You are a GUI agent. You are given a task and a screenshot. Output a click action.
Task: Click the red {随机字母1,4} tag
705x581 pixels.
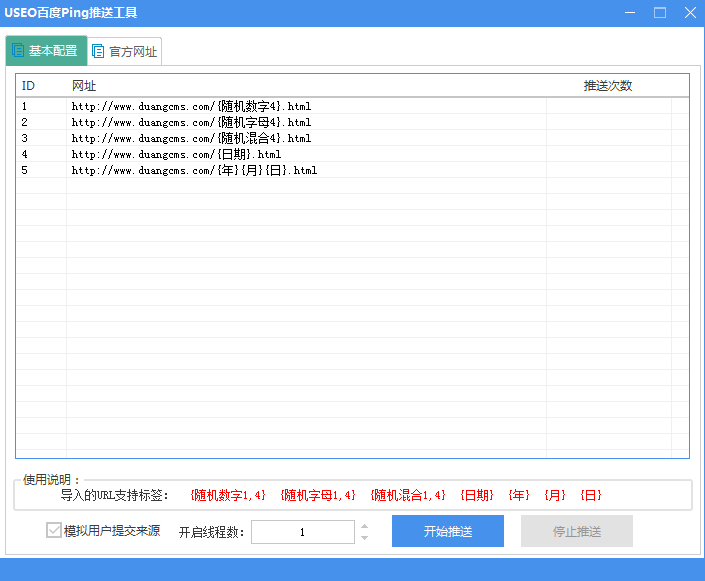click(x=318, y=495)
